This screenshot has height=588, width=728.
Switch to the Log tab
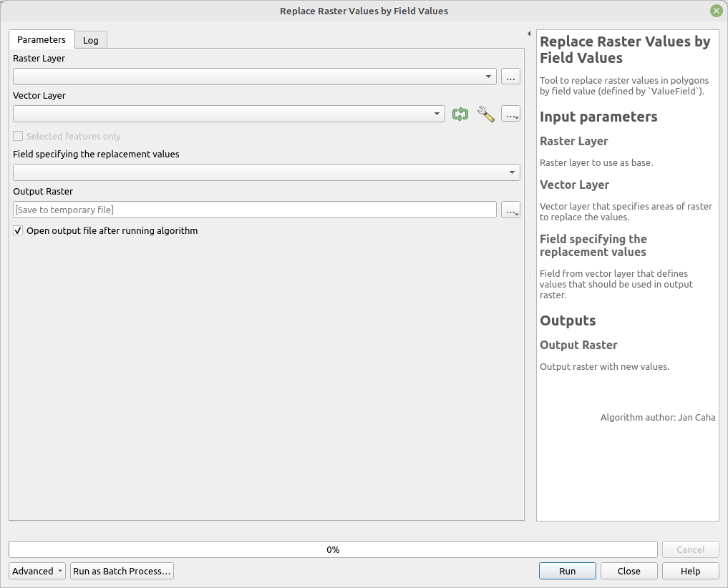click(x=90, y=40)
